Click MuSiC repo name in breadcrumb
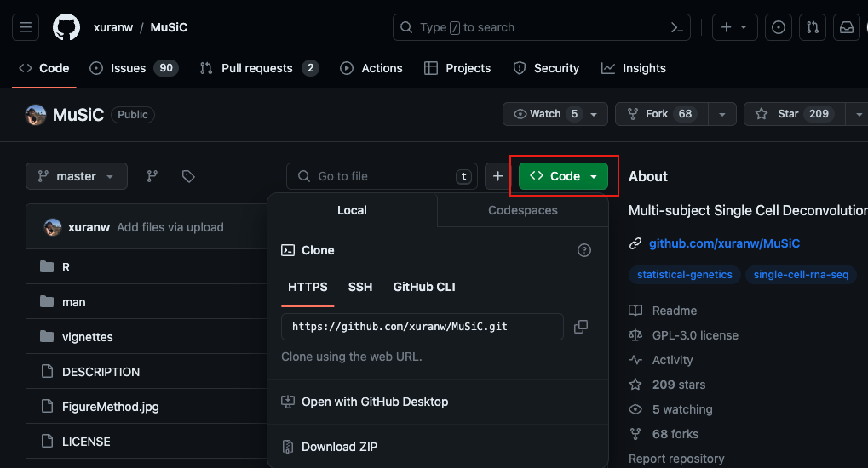The width and height of the screenshot is (868, 468). pos(169,27)
